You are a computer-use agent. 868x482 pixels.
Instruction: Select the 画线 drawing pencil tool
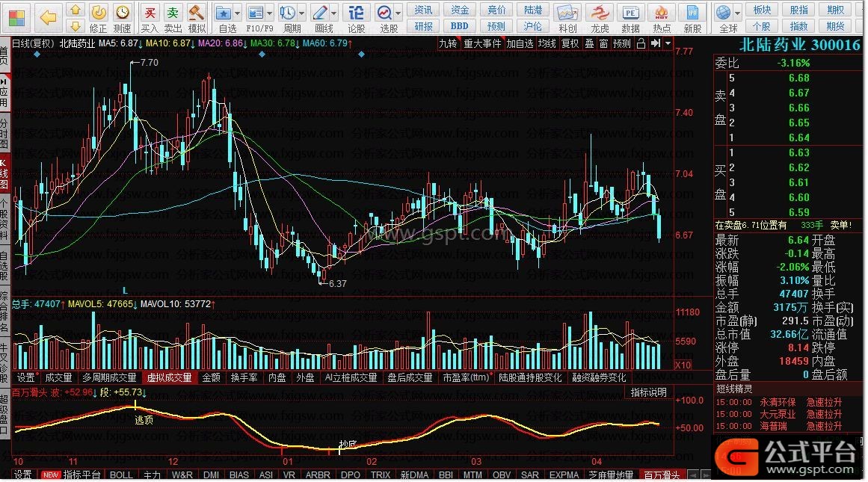319,12
